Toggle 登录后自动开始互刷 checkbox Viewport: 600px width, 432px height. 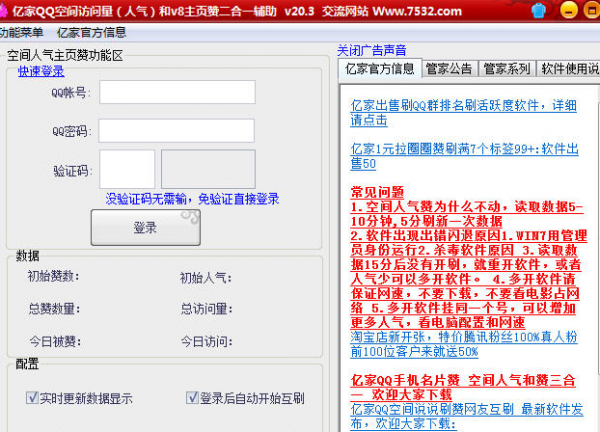click(192, 398)
